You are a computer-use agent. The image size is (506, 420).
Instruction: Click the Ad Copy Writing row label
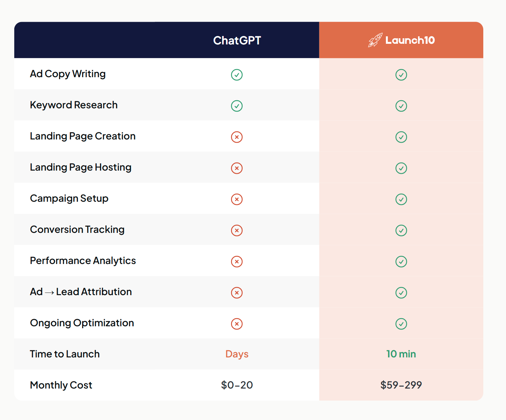click(68, 74)
